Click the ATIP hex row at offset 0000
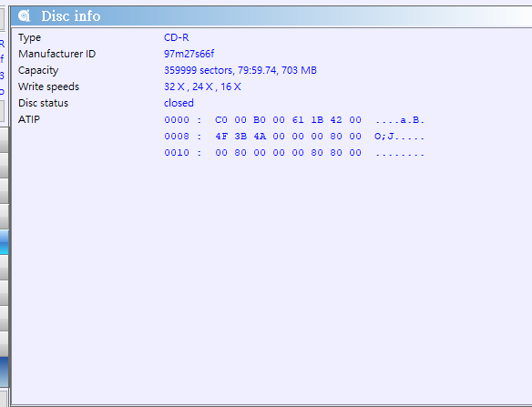 [x=294, y=119]
